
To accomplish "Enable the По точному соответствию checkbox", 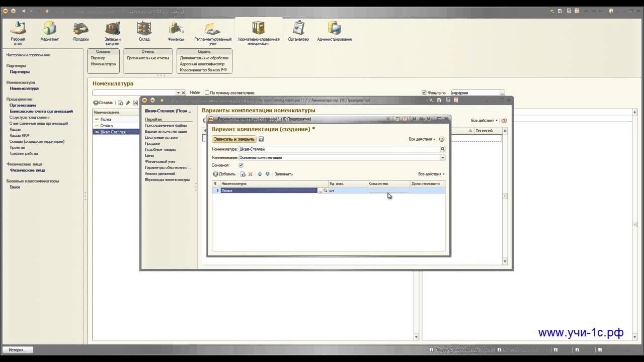I will click(207, 93).
